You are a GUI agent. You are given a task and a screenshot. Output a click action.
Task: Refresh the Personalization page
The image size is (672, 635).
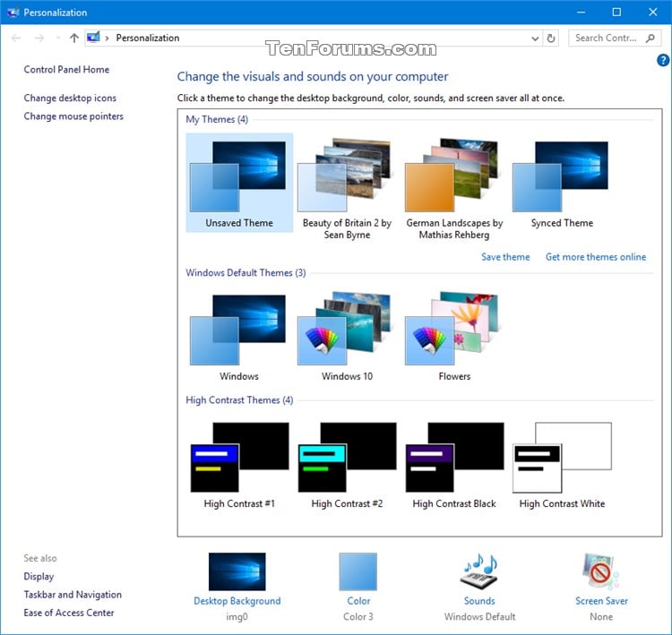pyautogui.click(x=551, y=39)
